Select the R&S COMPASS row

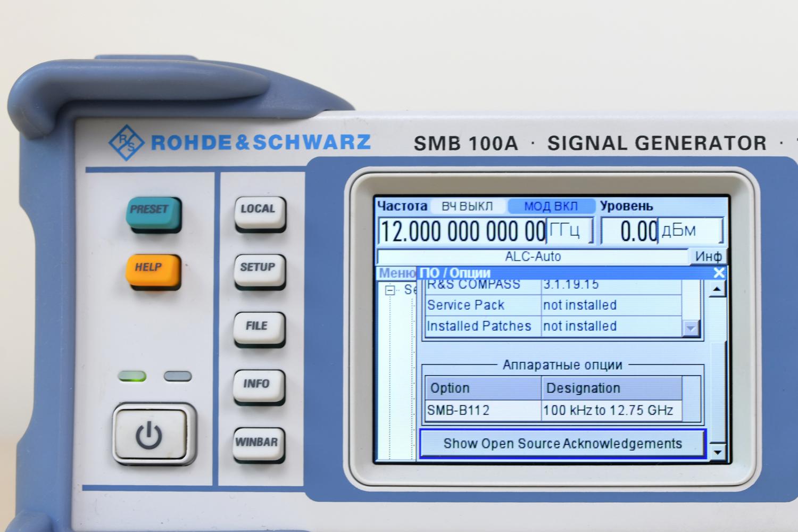[x=553, y=286]
